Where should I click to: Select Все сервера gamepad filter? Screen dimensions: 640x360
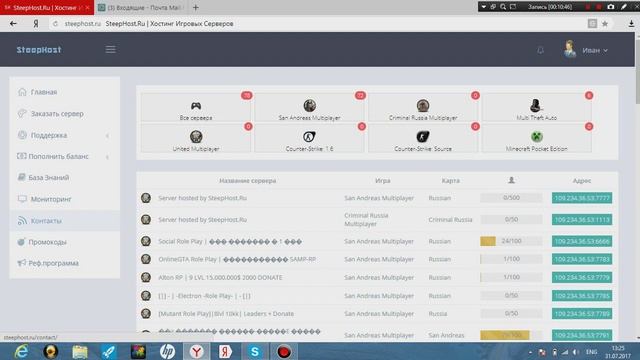[196, 107]
